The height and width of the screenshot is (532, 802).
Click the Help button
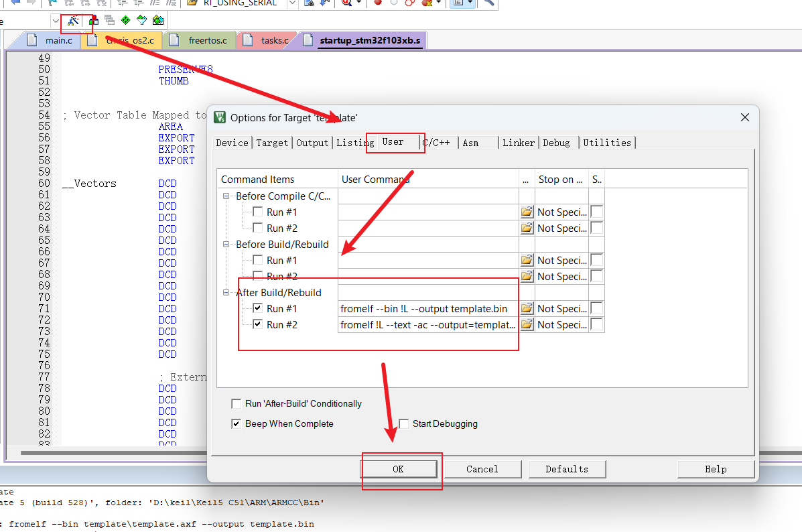click(716, 469)
